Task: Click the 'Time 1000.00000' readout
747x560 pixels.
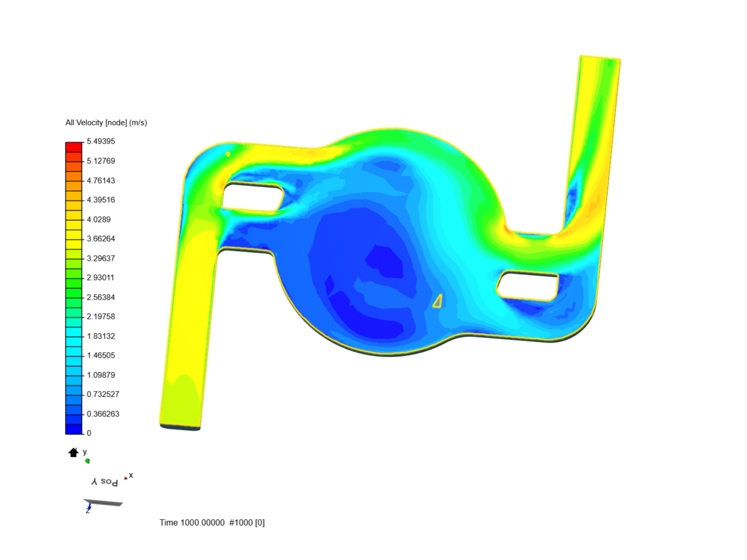Action: pos(192,522)
